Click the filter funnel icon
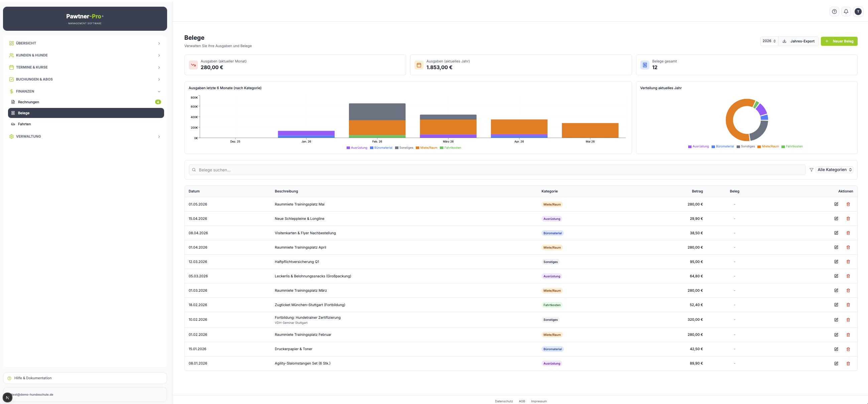This screenshot has width=868, height=404. (812, 170)
